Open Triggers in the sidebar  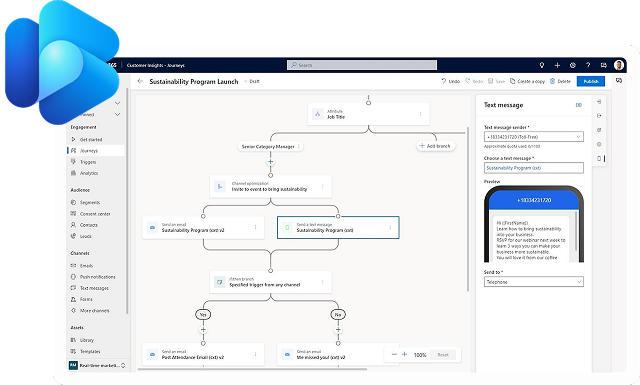coord(88,162)
